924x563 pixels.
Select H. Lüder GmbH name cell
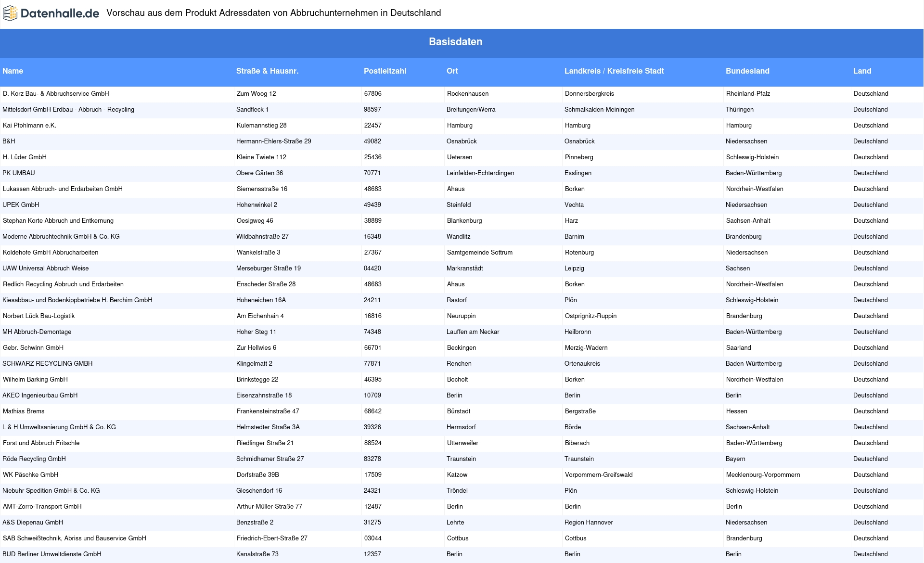coord(25,157)
